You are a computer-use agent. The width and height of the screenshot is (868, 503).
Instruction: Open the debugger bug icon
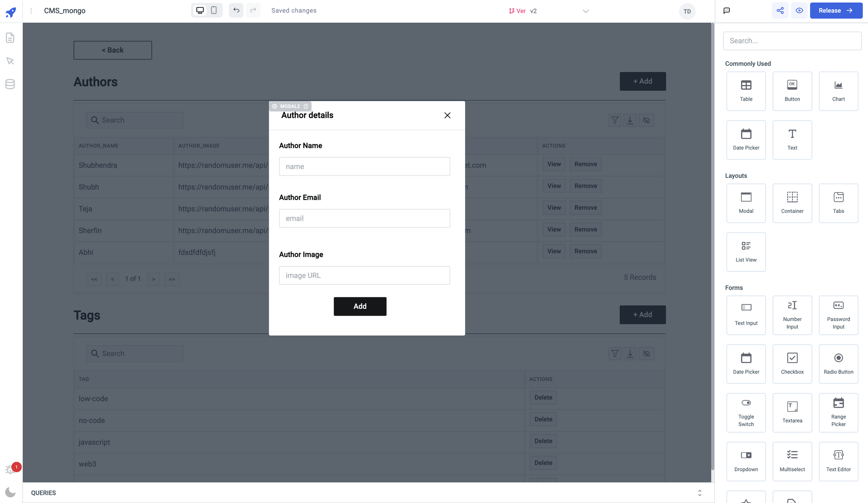pyautogui.click(x=10, y=469)
